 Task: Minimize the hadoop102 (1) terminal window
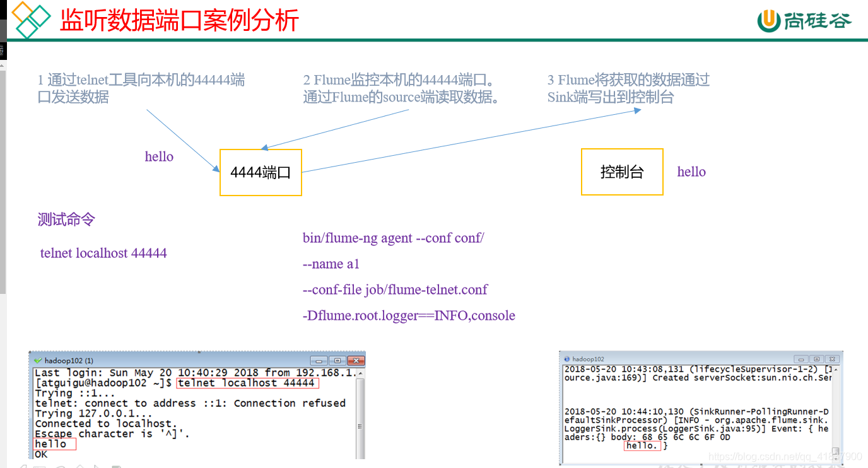point(319,361)
